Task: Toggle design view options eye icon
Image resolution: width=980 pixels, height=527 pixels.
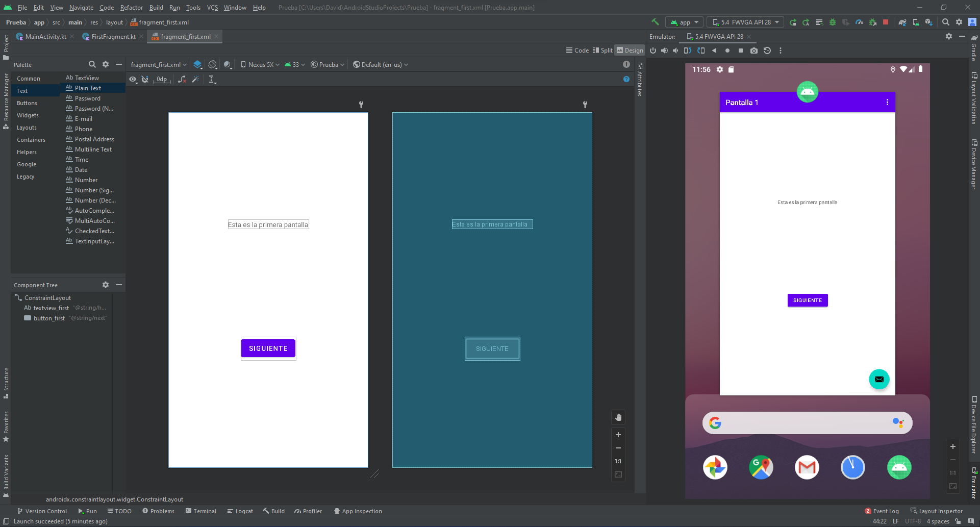Action: [133, 79]
